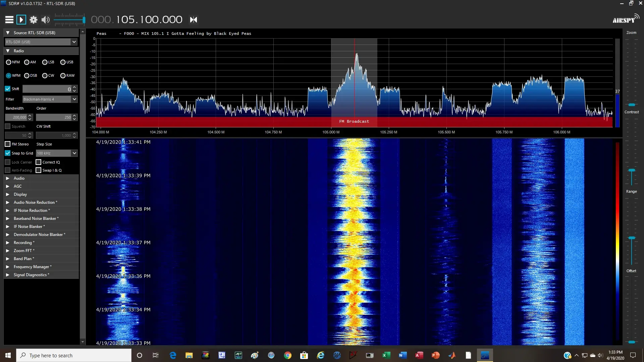
Task: Click the Contrast slider handle
Action: click(632, 105)
